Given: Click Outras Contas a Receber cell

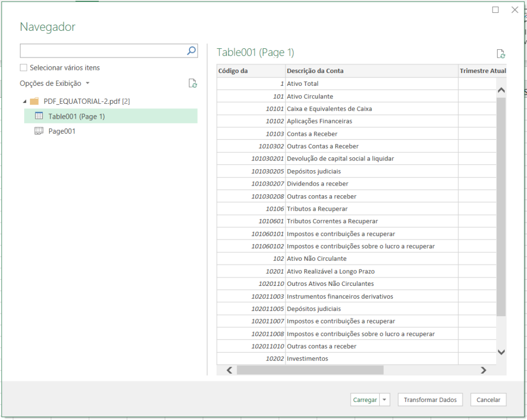Looking at the screenshot, I should pyautogui.click(x=372, y=147).
